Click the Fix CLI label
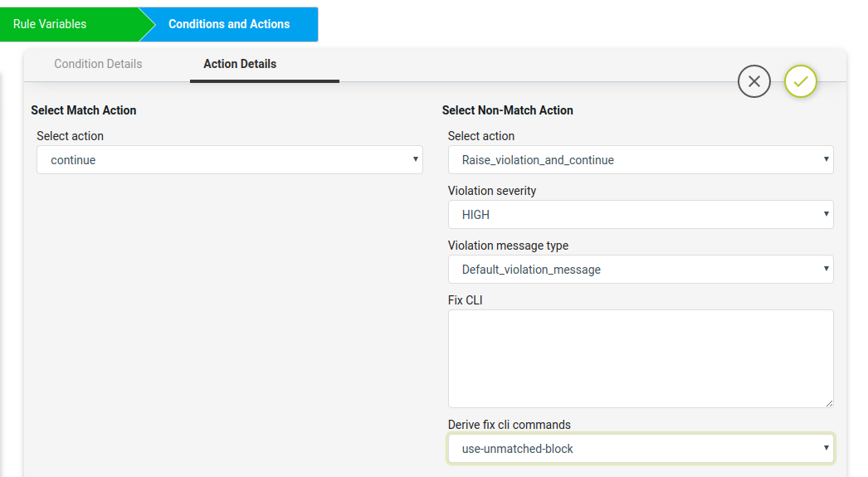 click(465, 300)
